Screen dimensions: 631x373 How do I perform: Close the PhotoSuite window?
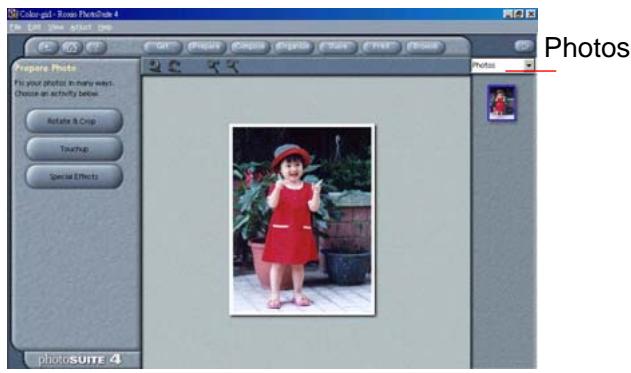tap(531, 14)
